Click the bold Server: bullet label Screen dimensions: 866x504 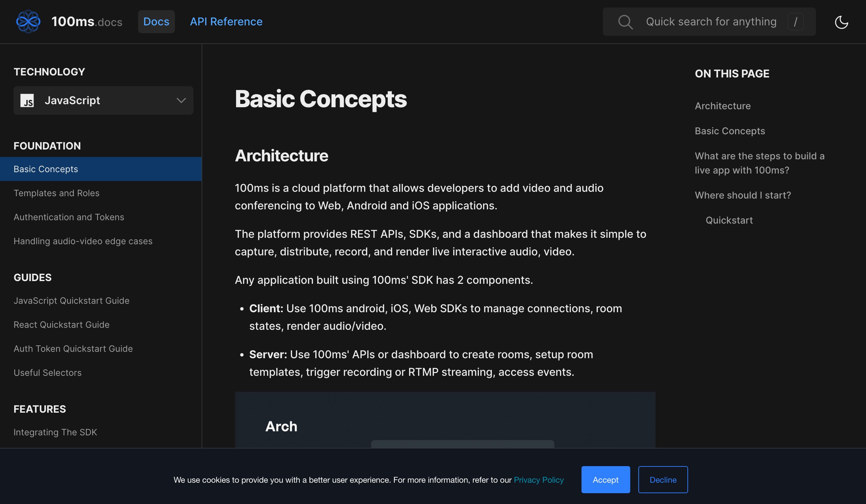coord(268,354)
